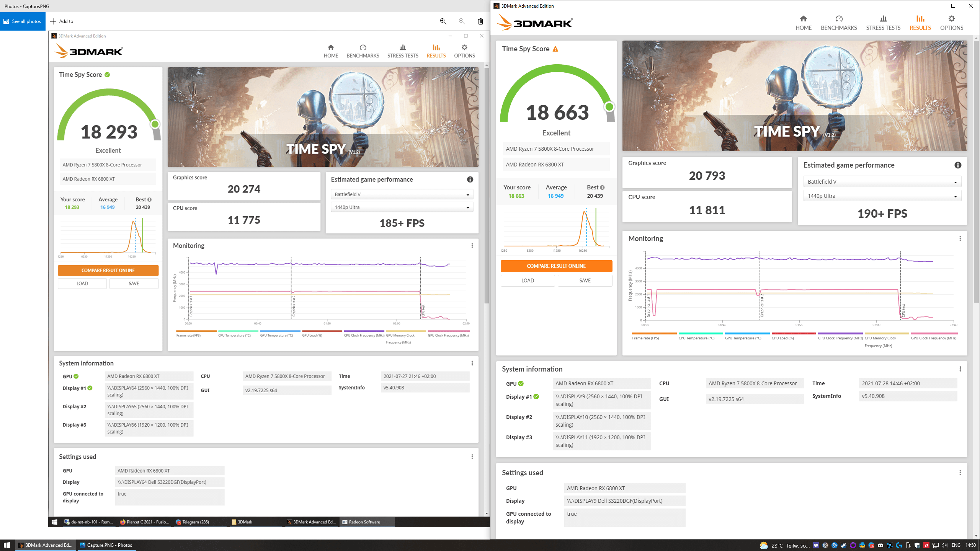980x551 pixels.
Task: Expand the System information options menu
Action: pyautogui.click(x=960, y=369)
